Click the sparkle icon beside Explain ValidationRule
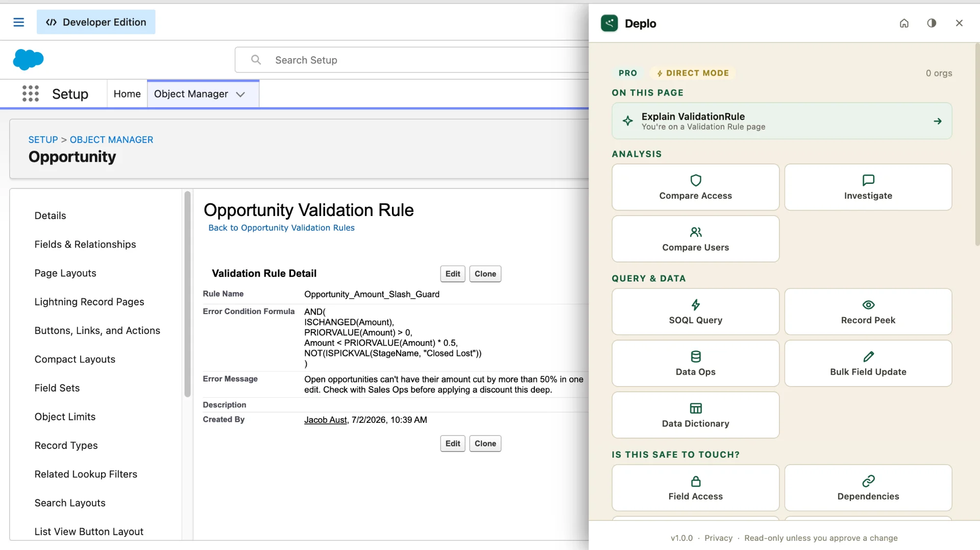This screenshot has height=550, width=980. [x=628, y=121]
